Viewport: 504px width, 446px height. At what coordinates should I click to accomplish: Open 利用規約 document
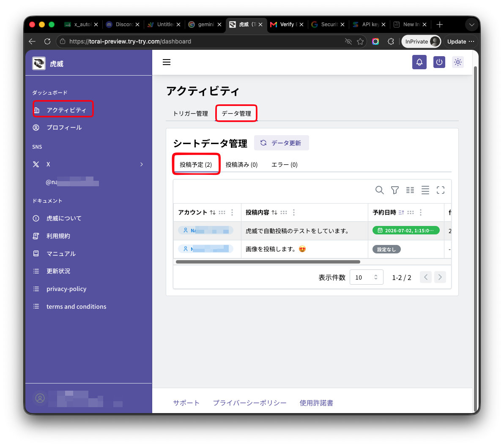pyautogui.click(x=58, y=236)
